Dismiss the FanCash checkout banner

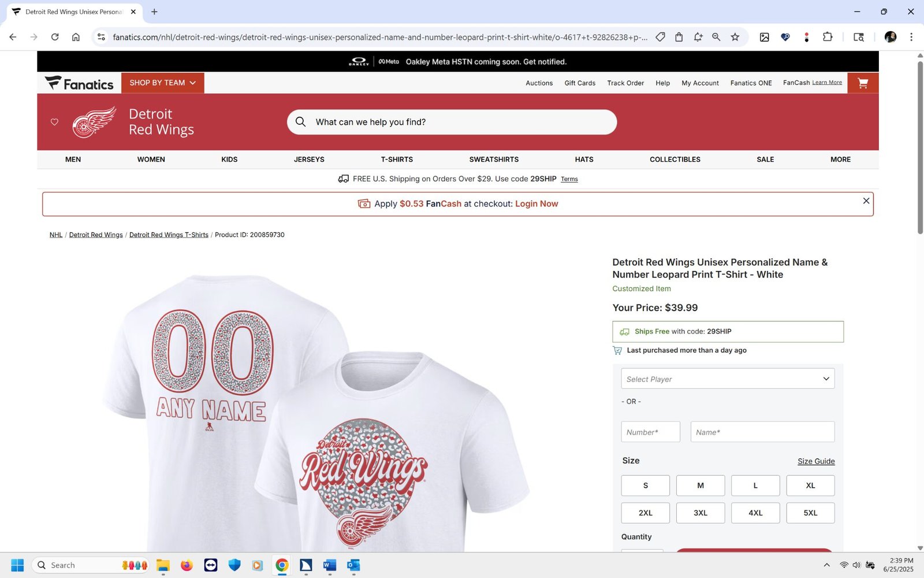pyautogui.click(x=866, y=201)
